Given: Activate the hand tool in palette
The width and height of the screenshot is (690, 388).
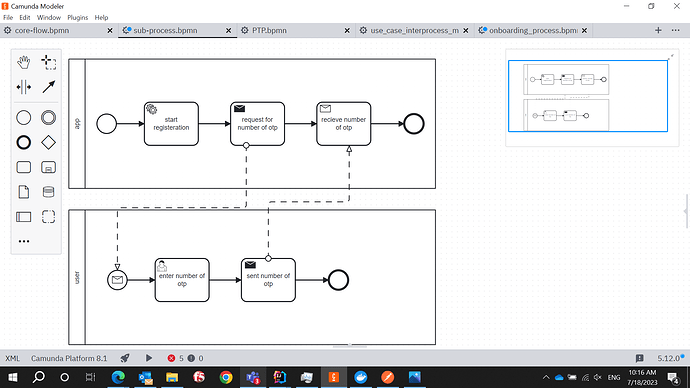Looking at the screenshot, I should point(24,62).
